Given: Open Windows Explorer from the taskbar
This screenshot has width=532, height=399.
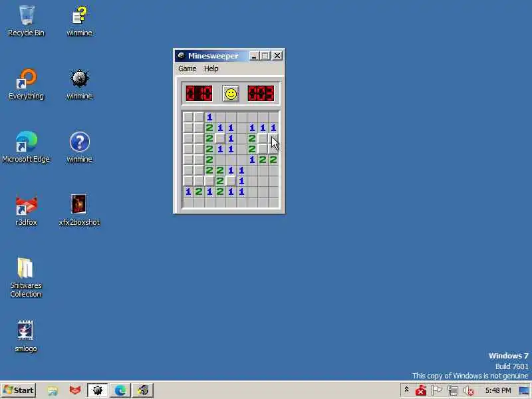Looking at the screenshot, I should click(53, 390).
